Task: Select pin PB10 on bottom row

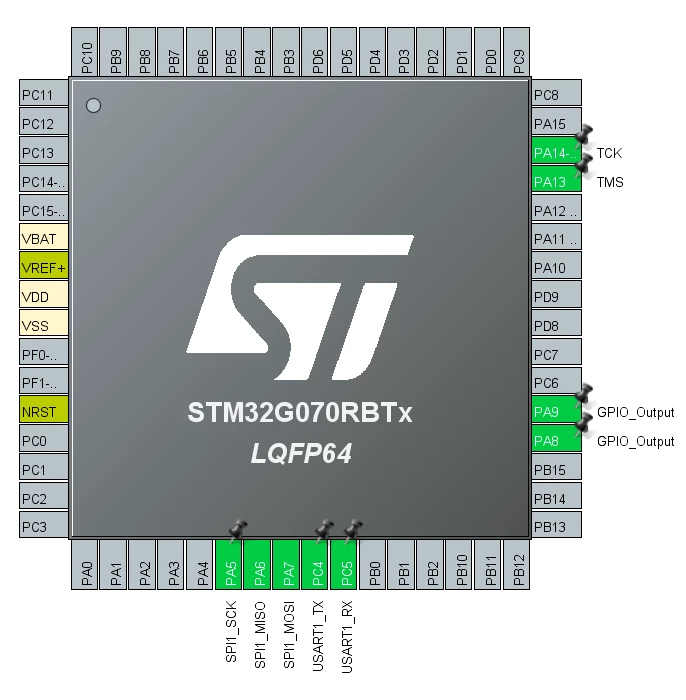Action: tap(459, 564)
